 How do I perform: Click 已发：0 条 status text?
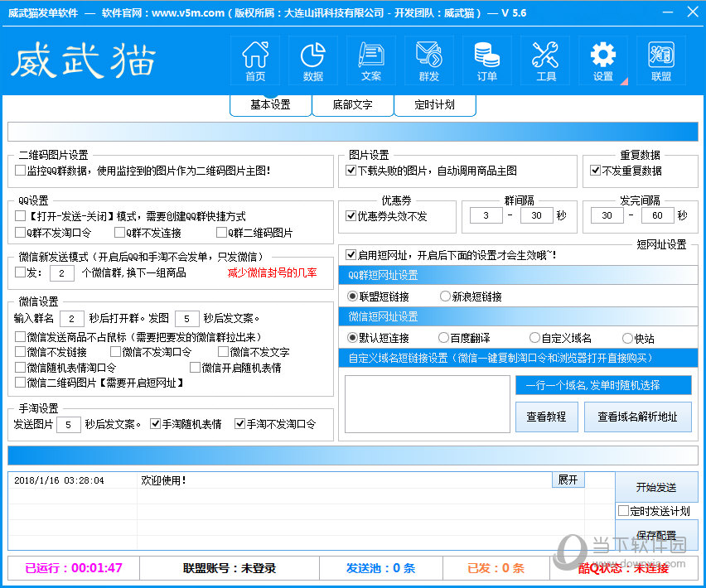496,568
